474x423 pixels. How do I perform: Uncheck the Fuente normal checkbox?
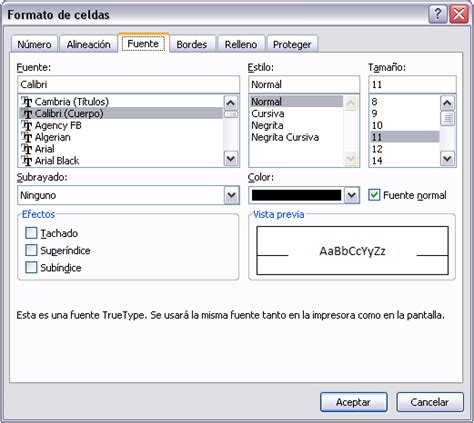point(374,195)
